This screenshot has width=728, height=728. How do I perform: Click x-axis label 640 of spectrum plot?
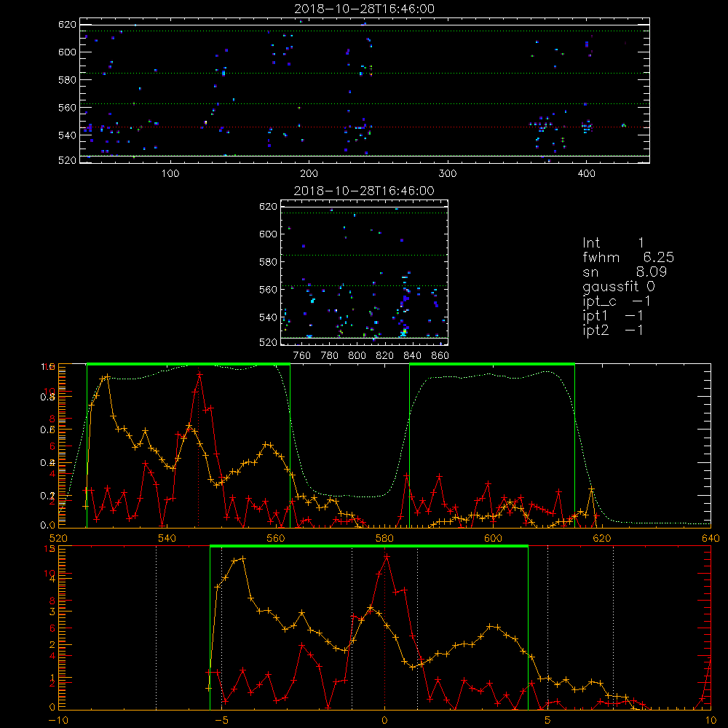(711, 538)
